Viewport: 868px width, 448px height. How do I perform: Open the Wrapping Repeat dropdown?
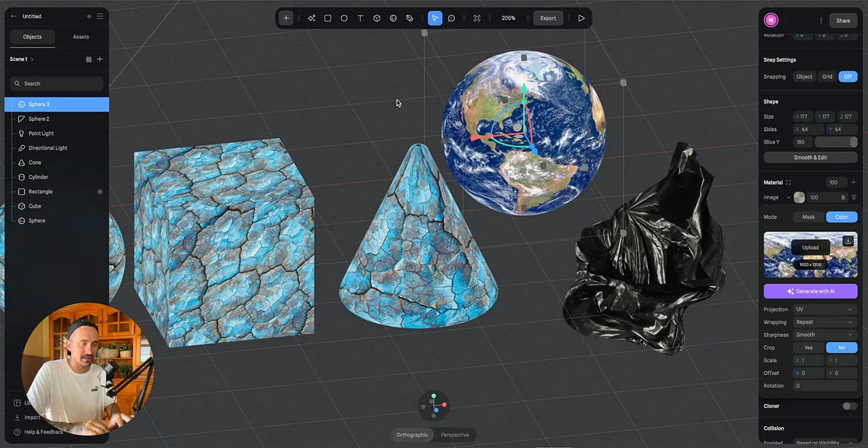click(825, 322)
